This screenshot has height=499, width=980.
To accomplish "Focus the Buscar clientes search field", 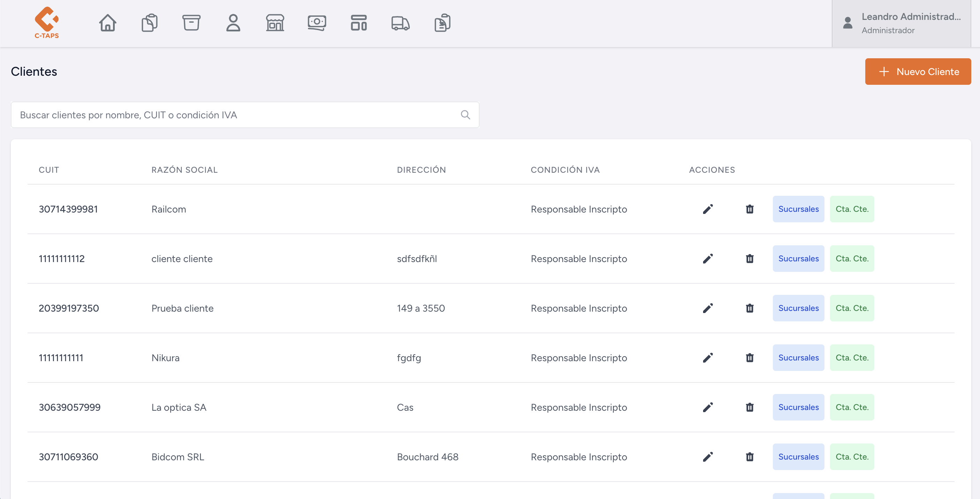I will click(236, 114).
